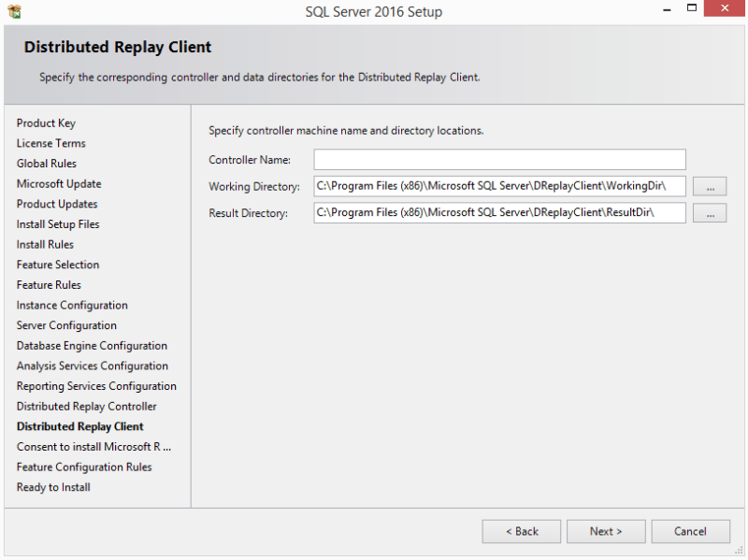Go back with the Back button
The width and height of the screenshot is (748, 560).
click(x=522, y=531)
